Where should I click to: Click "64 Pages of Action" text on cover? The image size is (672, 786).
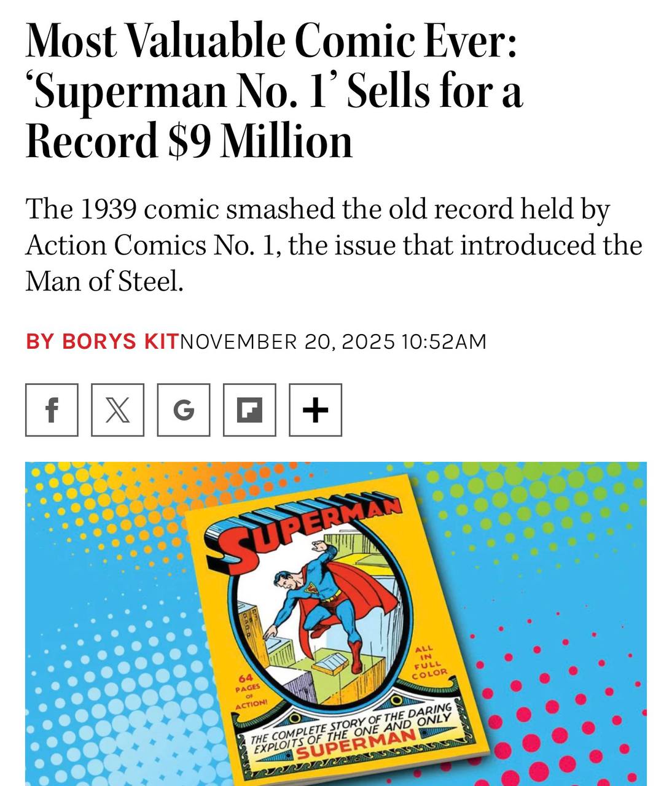(x=249, y=690)
